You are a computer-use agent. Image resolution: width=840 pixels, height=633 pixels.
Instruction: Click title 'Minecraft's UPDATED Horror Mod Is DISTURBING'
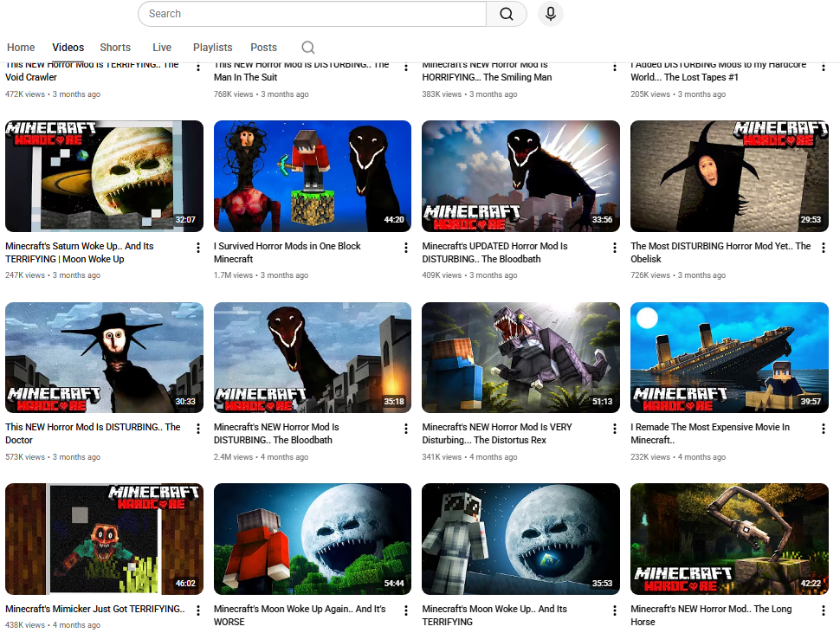coord(494,253)
